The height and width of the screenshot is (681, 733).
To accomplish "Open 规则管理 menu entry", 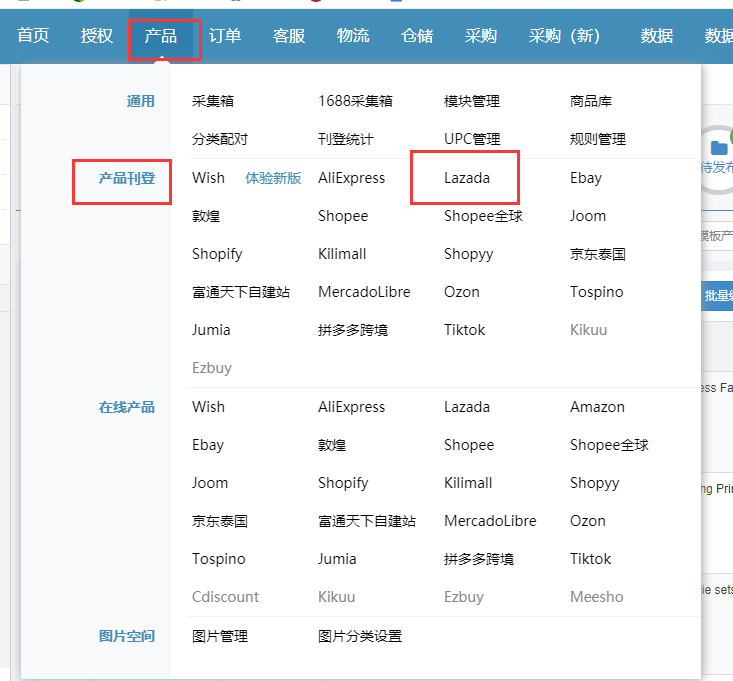I will 598,139.
